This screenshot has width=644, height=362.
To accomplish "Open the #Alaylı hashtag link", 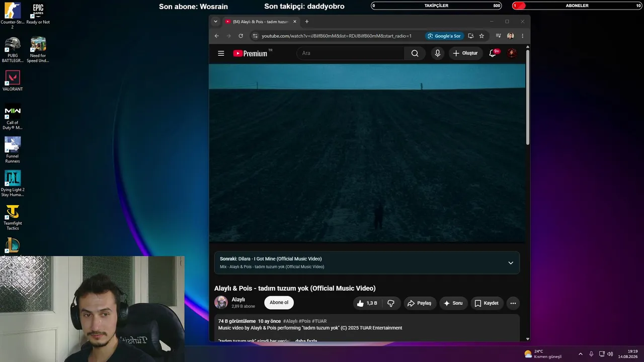I will point(290,321).
